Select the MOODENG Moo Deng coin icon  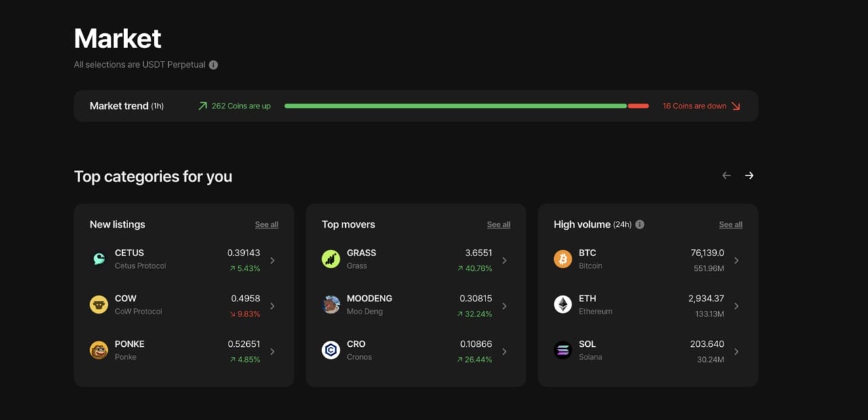[x=331, y=304]
